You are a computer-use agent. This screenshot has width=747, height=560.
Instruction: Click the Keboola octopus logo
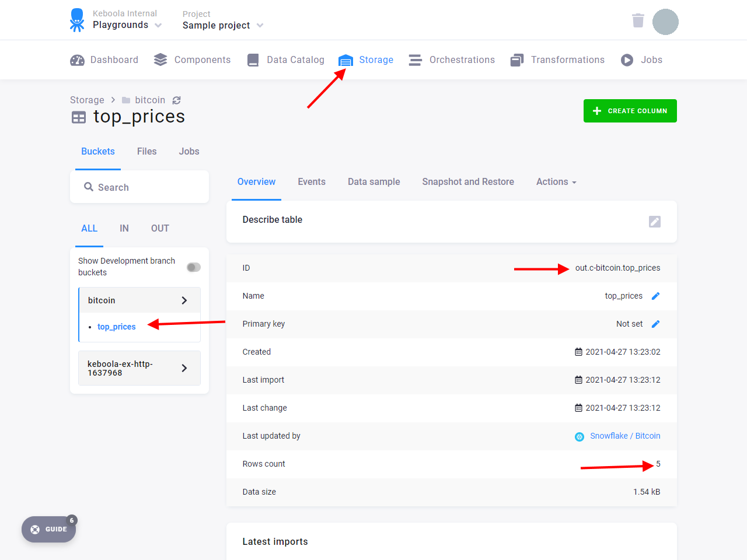click(76, 20)
